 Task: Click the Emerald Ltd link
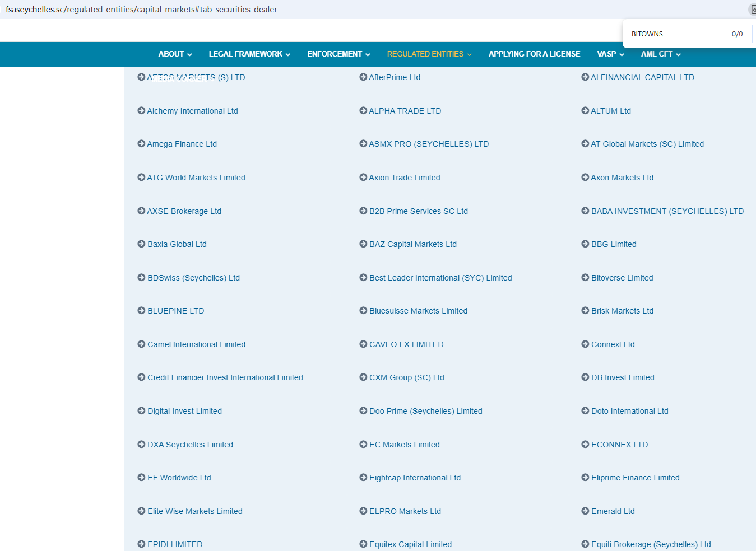(x=613, y=511)
